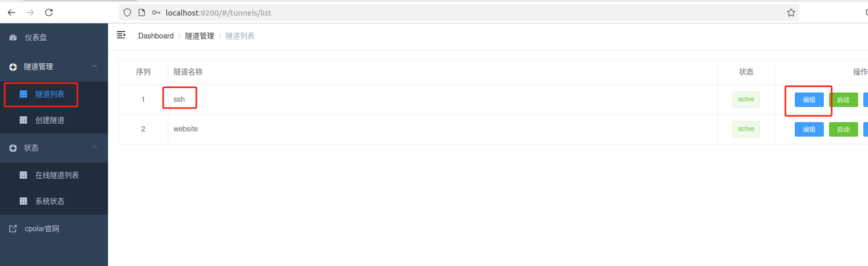Click Dashboard in the breadcrumb
This screenshot has width=868, height=266.
pyautogui.click(x=156, y=36)
